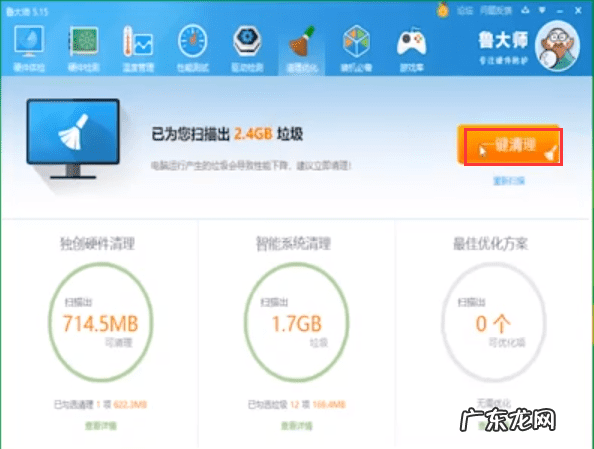View details under 独创硬件清理

(x=101, y=426)
